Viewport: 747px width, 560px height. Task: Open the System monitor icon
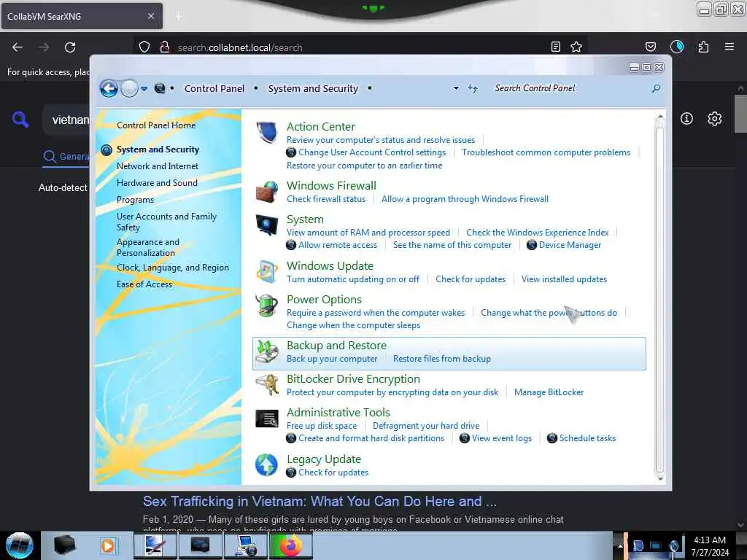point(267,225)
